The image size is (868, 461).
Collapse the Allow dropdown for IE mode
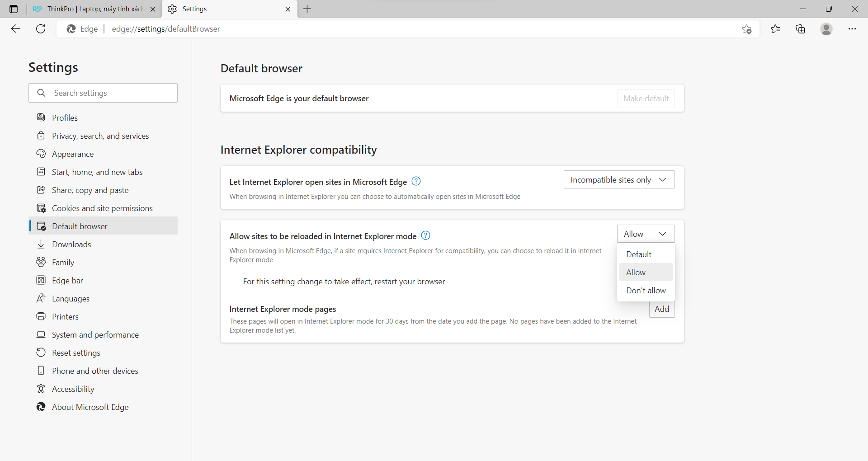click(x=646, y=234)
